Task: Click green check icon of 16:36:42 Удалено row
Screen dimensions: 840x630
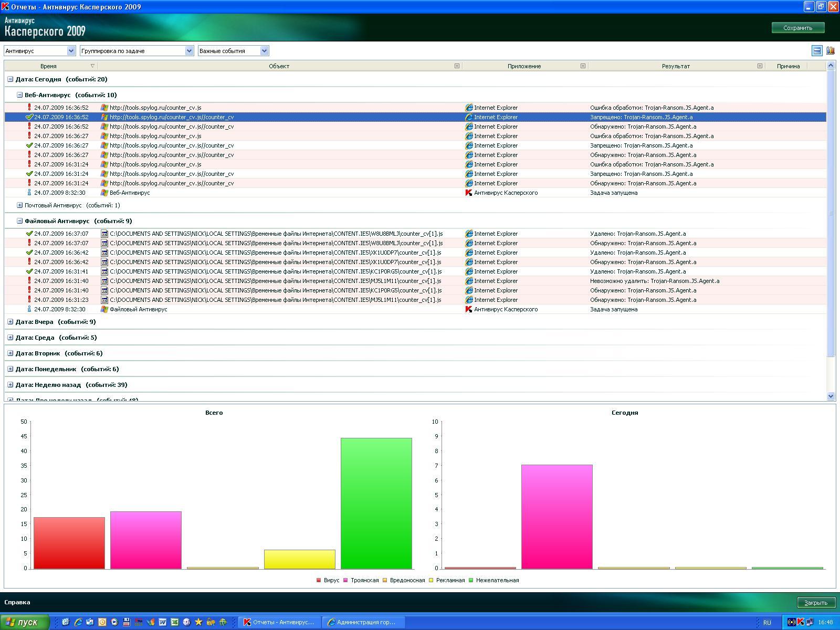Action: 29,253
